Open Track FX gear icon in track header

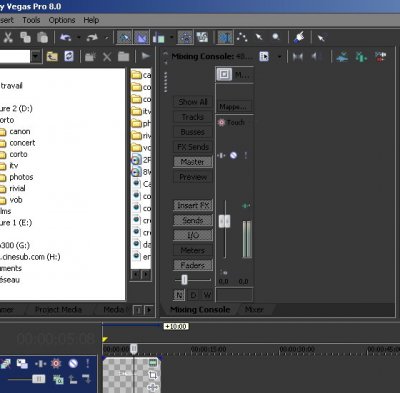56,363
